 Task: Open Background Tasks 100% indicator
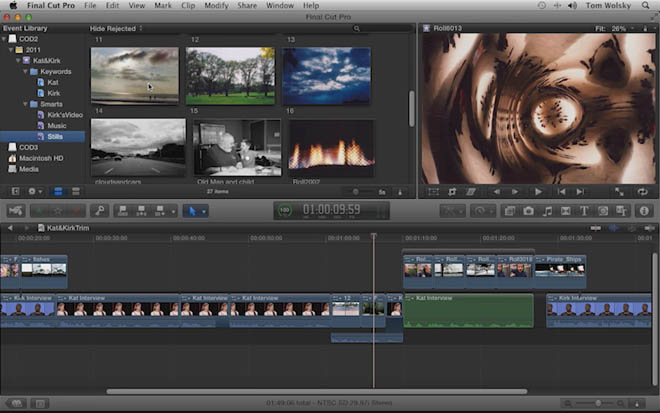285,210
